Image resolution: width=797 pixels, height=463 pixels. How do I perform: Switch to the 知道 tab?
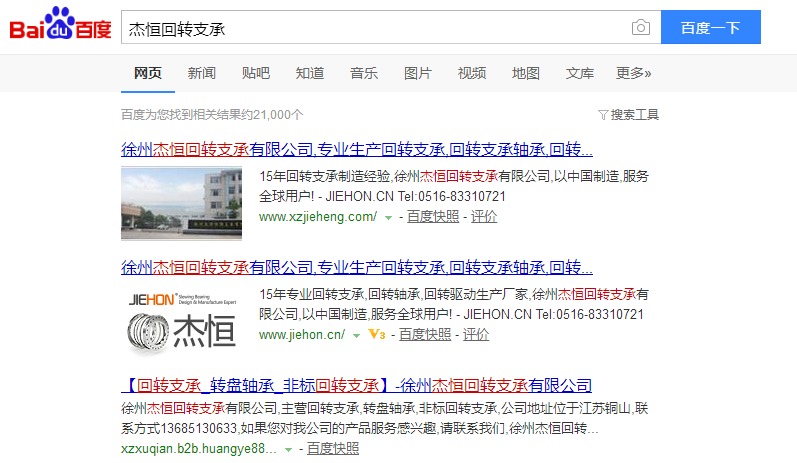[x=310, y=73]
